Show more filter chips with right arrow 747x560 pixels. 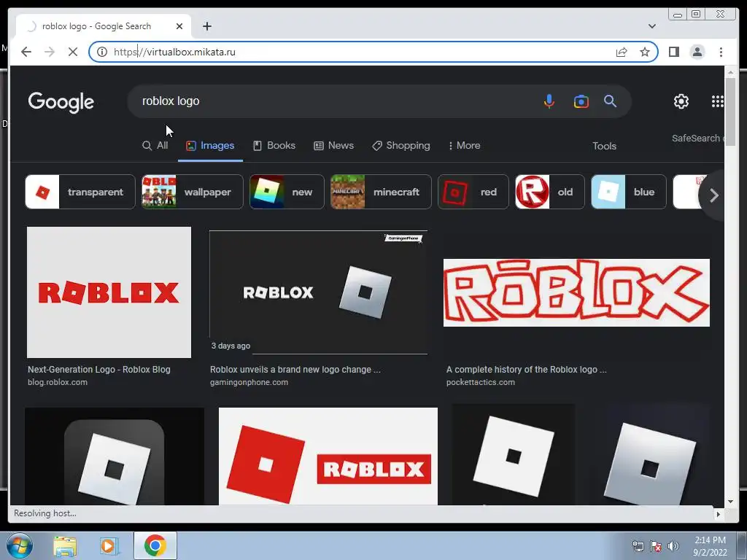[713, 195]
